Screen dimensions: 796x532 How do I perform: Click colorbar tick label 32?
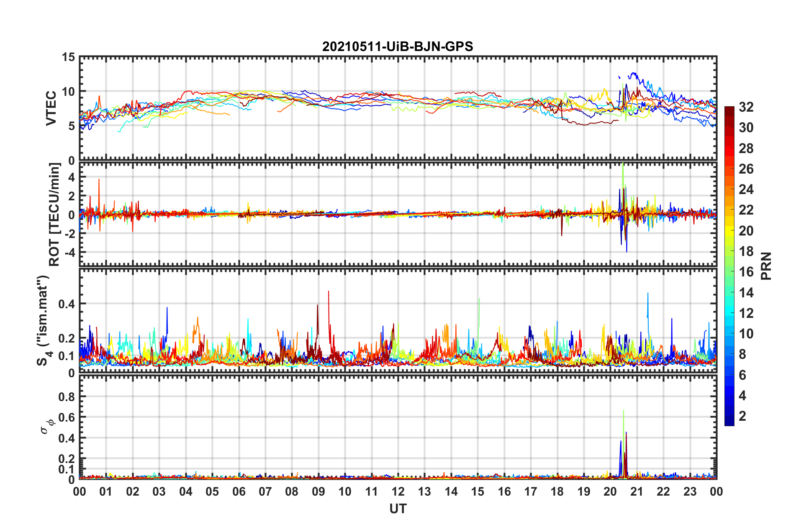point(746,107)
